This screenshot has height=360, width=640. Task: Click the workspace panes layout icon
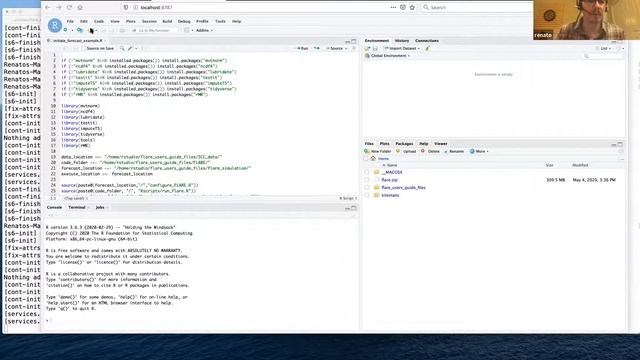click(x=187, y=30)
